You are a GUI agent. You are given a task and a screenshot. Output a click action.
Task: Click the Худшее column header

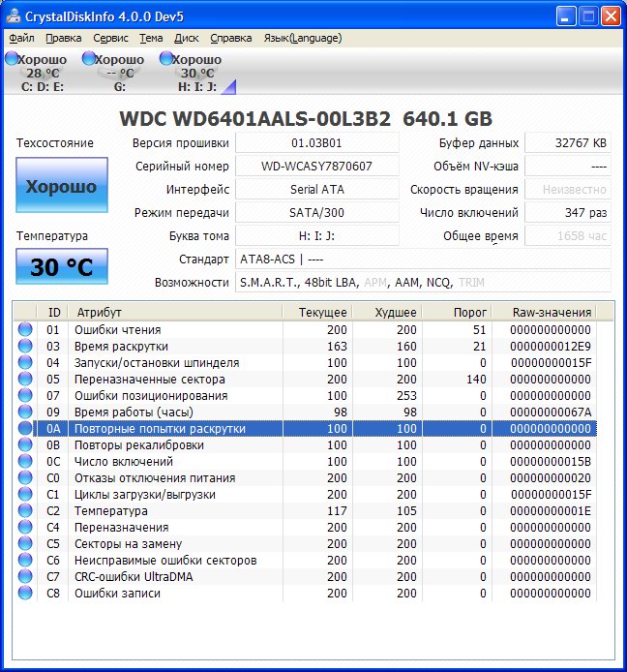coord(387,312)
